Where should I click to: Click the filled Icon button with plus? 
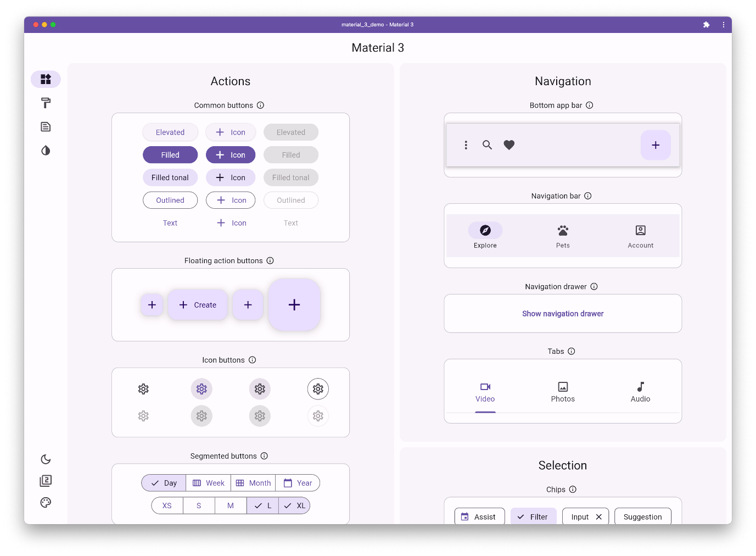coord(231,155)
